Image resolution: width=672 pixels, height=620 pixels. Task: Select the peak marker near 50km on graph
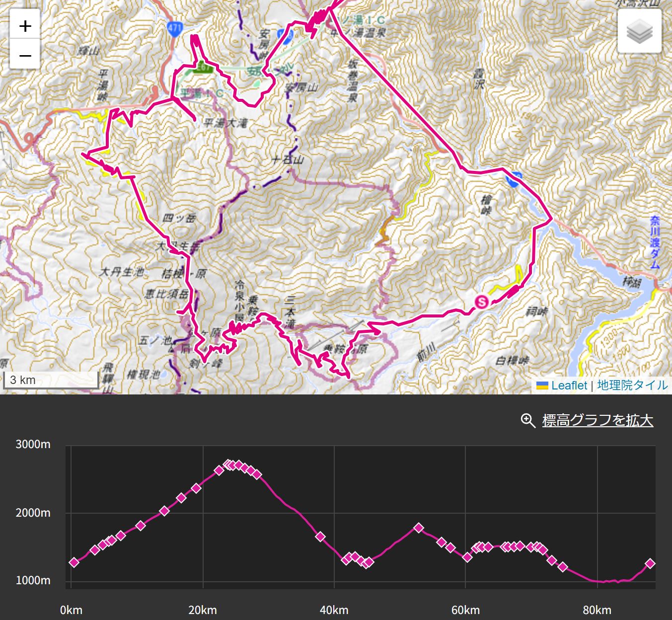point(419,528)
